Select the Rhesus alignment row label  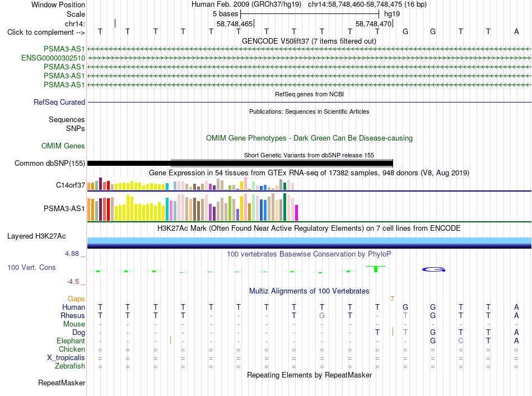pos(73,316)
